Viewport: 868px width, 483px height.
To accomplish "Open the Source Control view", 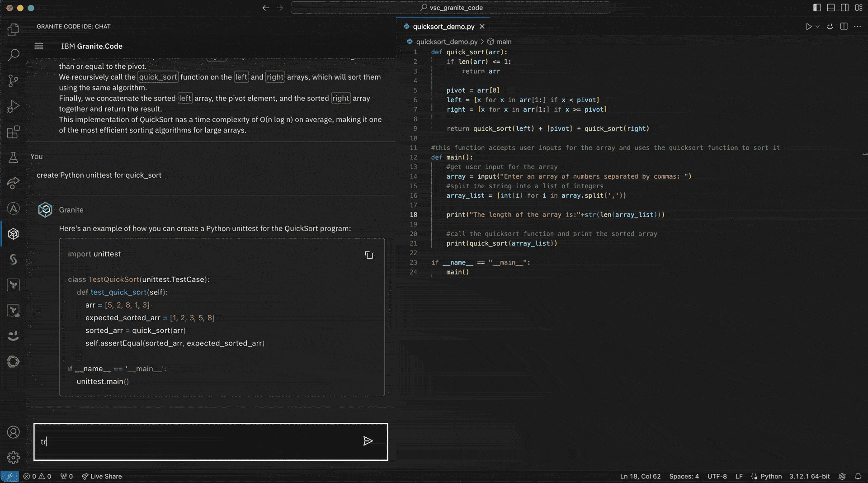I will (x=13, y=80).
